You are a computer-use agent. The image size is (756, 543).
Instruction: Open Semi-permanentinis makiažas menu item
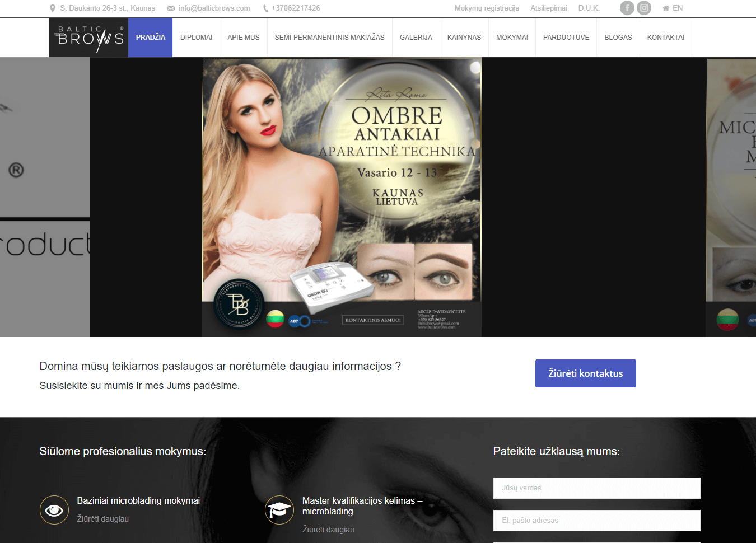(x=330, y=38)
